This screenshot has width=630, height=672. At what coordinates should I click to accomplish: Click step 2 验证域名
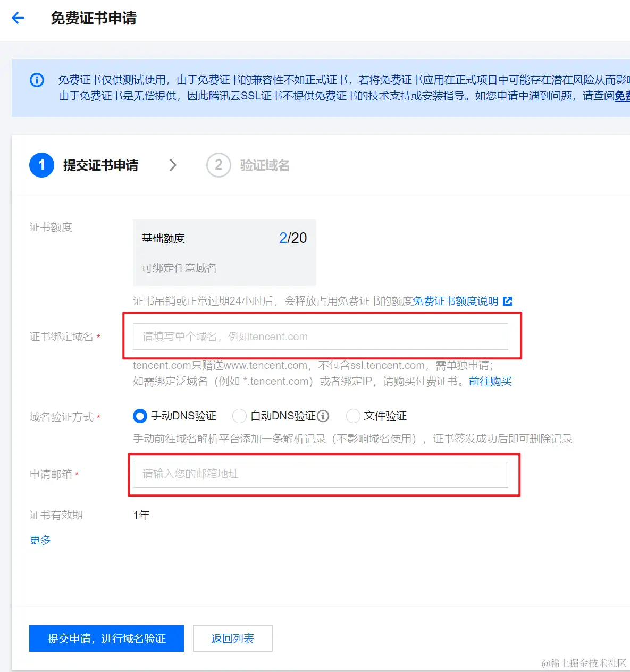[x=248, y=165]
